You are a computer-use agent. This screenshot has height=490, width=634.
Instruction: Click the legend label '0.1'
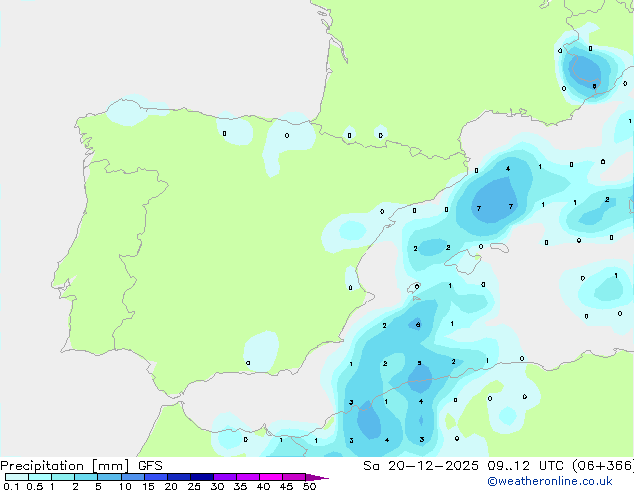(11, 486)
